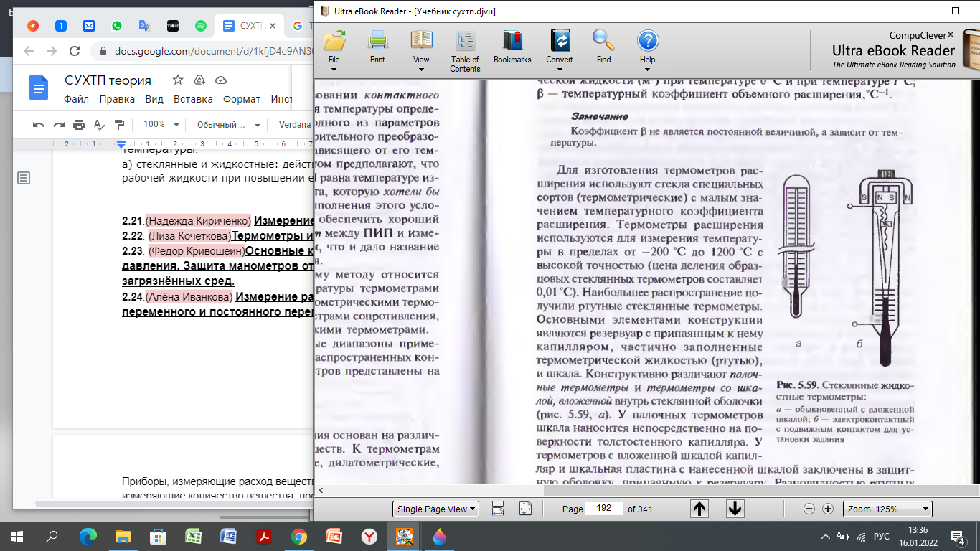980x551 pixels.
Task: Expand the Convert button dropdown arrow
Action: tap(560, 70)
